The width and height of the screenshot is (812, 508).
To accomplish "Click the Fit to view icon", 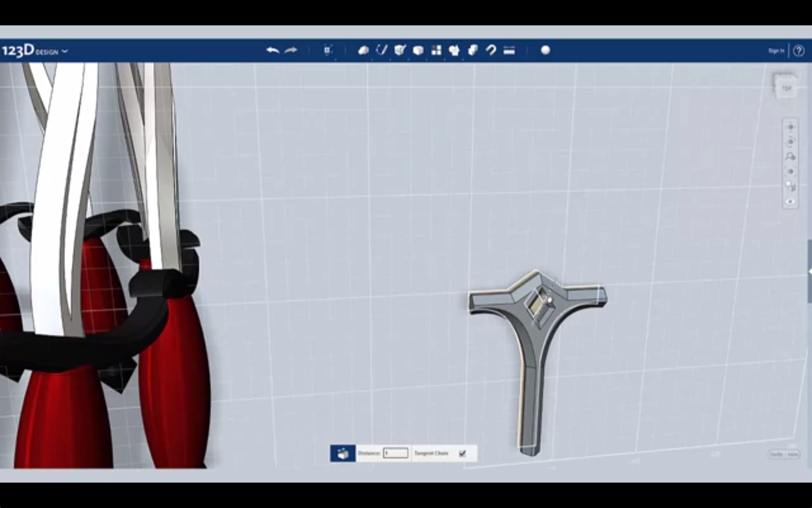I will 790,171.
